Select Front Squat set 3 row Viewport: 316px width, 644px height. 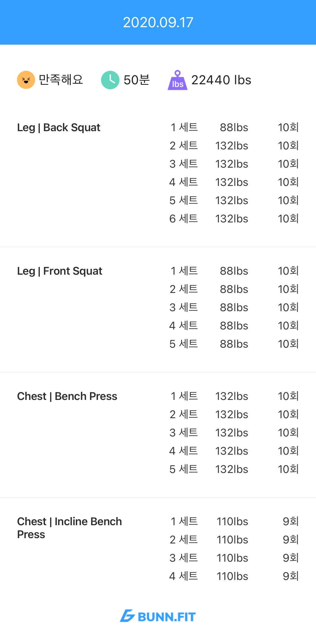click(234, 308)
